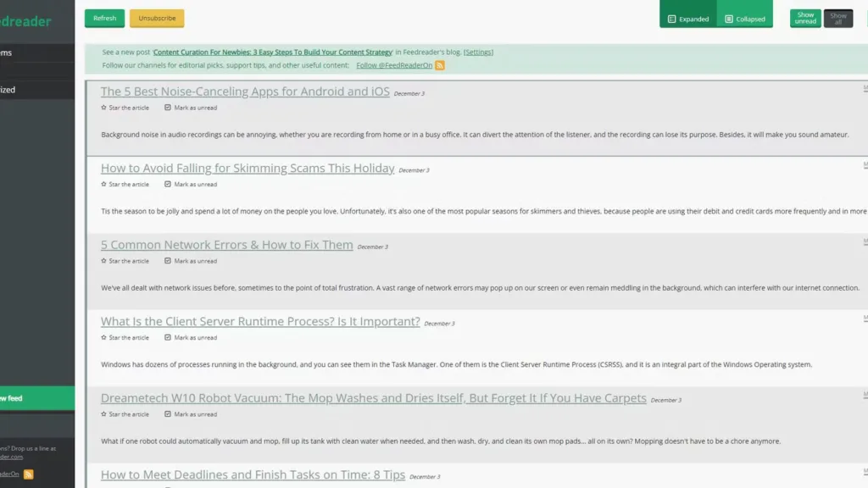
Task: Click the December 3 date beside Noise-Canceling article
Action: tap(409, 94)
